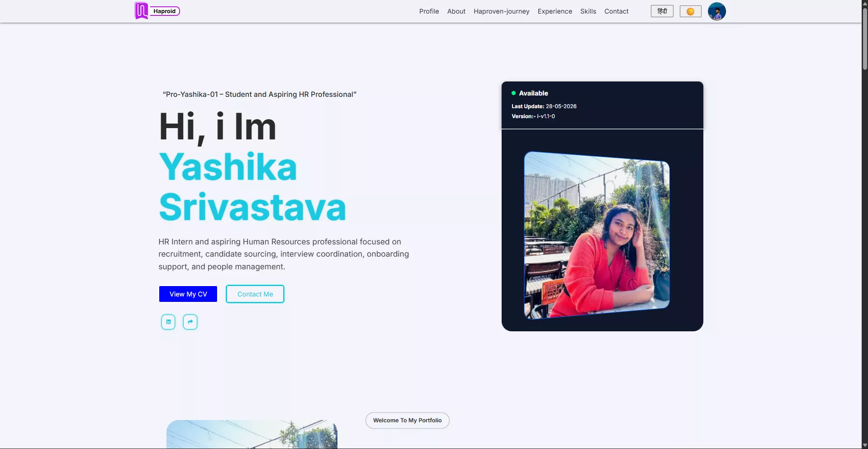The image size is (868, 449).
Task: Click the 'Hi, i Im' heading
Action: [218, 127]
